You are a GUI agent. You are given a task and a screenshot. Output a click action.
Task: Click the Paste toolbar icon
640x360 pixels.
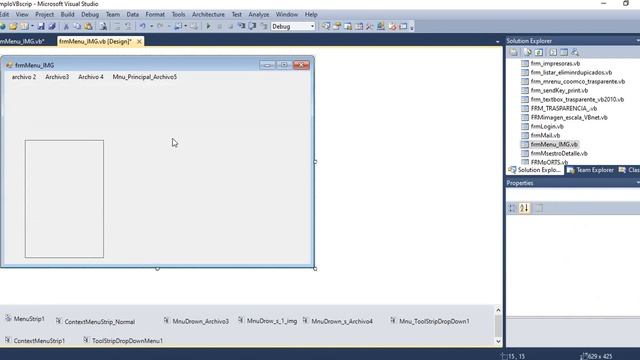(88, 27)
